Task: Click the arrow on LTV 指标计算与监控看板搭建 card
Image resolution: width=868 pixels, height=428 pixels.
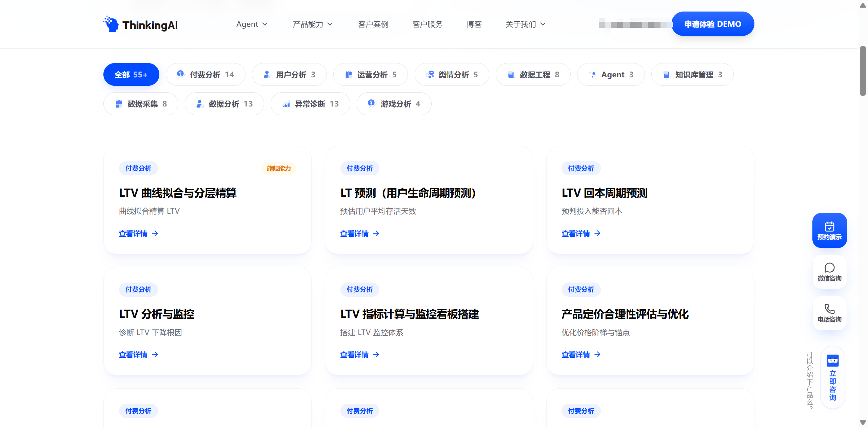Action: (376, 354)
